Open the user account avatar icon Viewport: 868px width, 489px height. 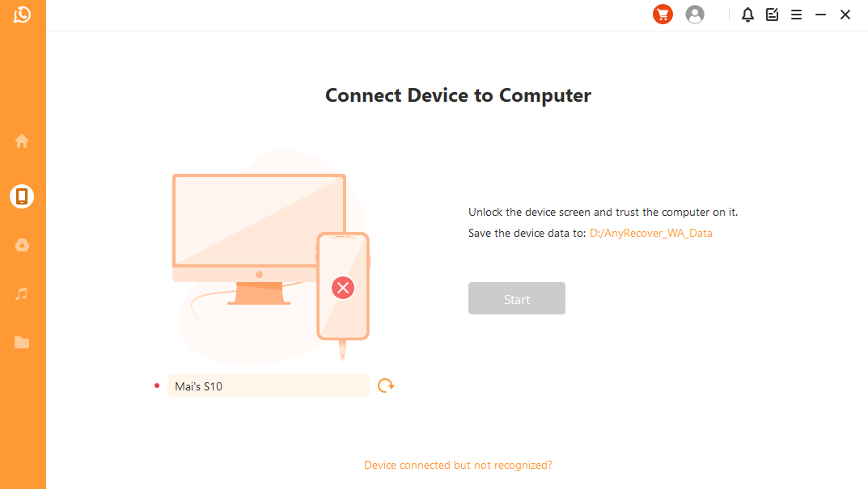click(694, 15)
